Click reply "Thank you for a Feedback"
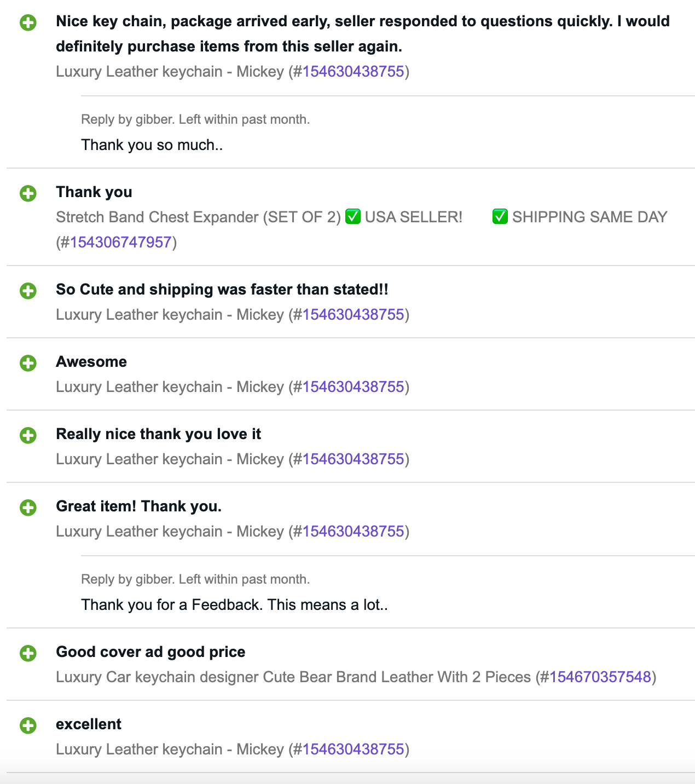Screen dimensions: 695x784 point(234,605)
